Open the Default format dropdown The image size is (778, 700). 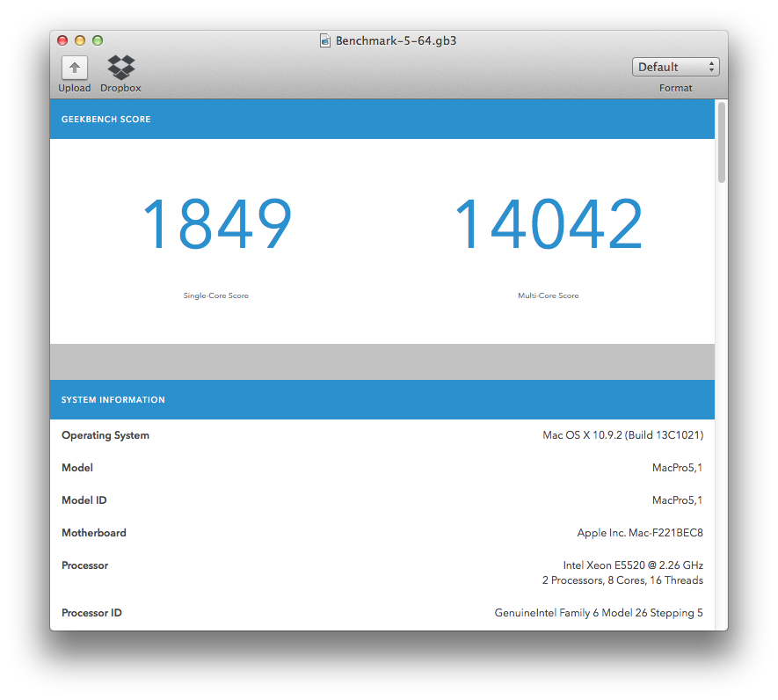(676, 67)
